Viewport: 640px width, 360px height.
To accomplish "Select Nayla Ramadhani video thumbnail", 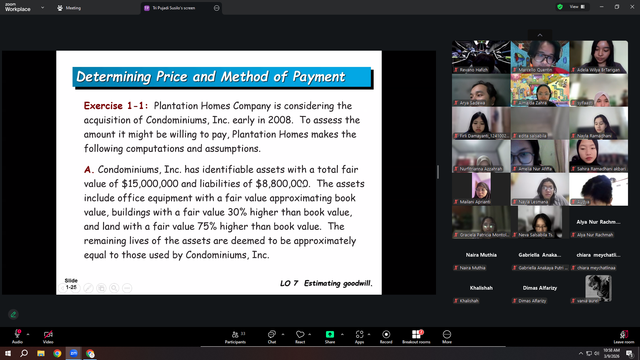I will pos(599,123).
